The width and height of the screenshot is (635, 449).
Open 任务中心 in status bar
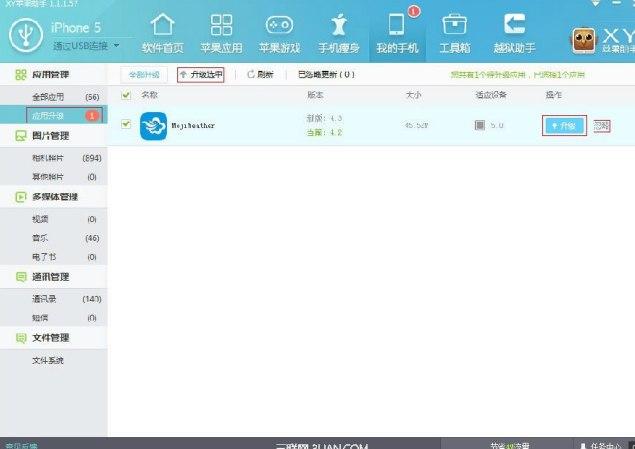point(601,445)
